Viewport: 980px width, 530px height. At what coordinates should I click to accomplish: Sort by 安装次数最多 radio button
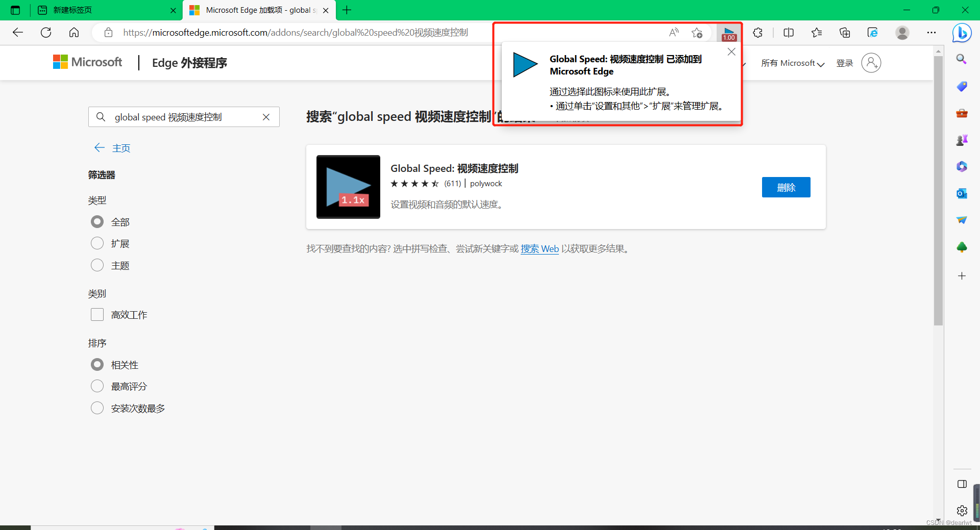[x=97, y=408]
